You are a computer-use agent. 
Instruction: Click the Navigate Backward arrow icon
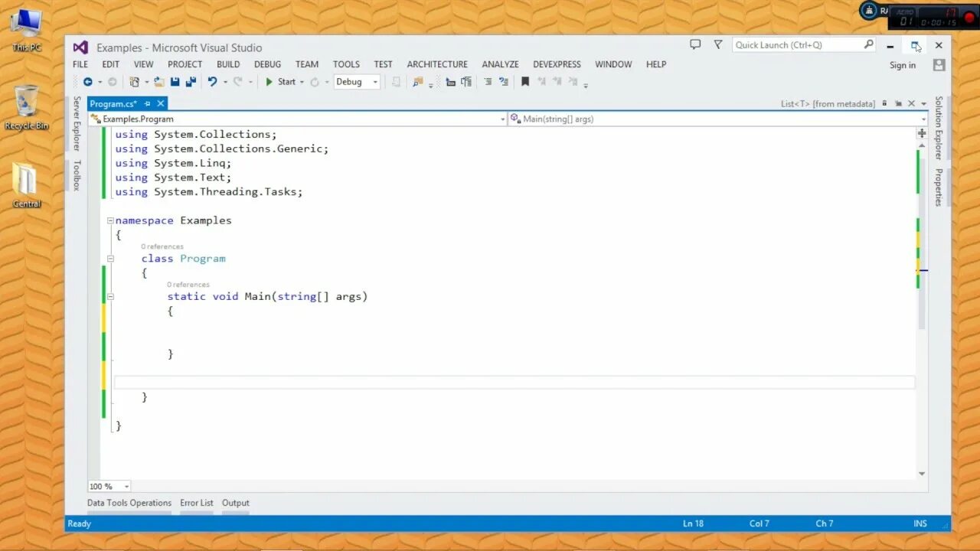pos(88,82)
